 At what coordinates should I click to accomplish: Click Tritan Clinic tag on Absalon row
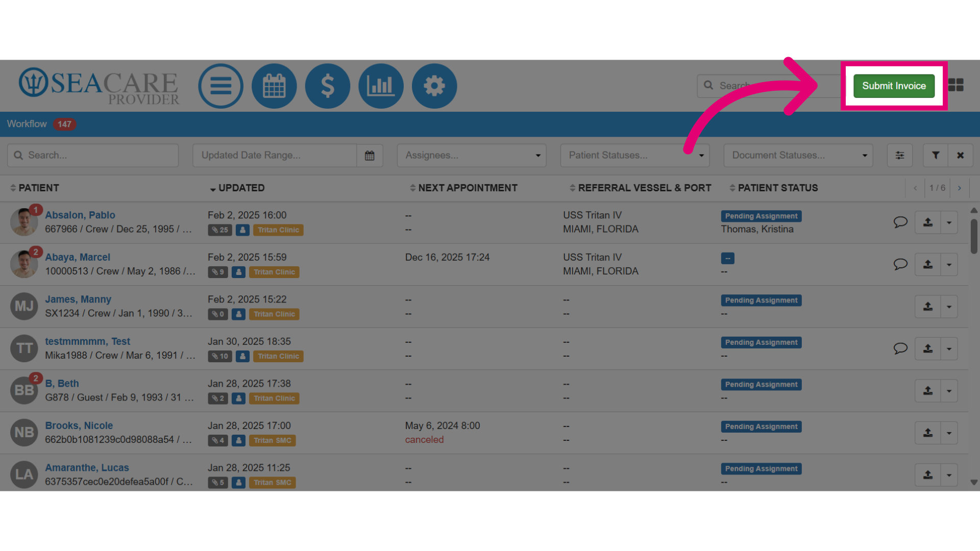click(278, 230)
